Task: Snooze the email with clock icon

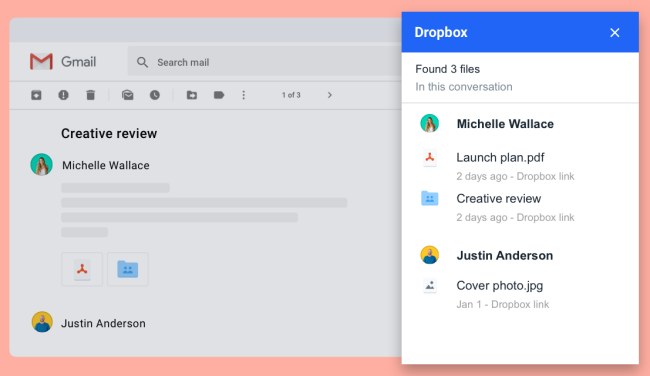Action: (x=155, y=95)
